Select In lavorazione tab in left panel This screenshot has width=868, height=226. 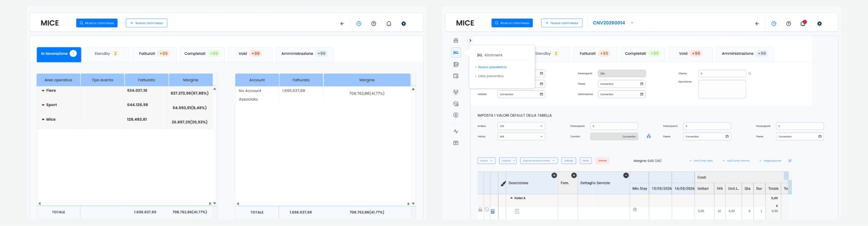point(59,54)
